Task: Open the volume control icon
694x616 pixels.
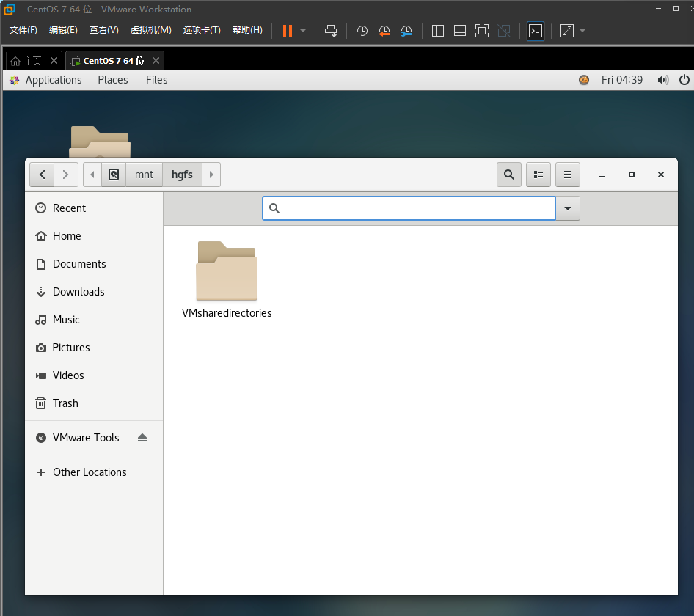Action: pyautogui.click(x=662, y=80)
